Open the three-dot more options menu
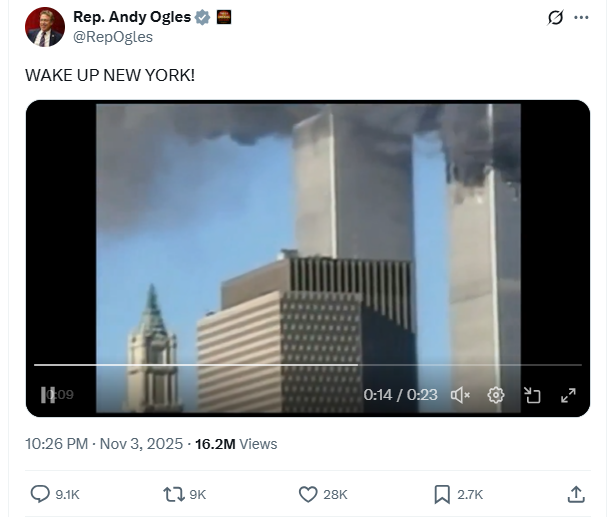The width and height of the screenshot is (607, 517). tap(581, 17)
